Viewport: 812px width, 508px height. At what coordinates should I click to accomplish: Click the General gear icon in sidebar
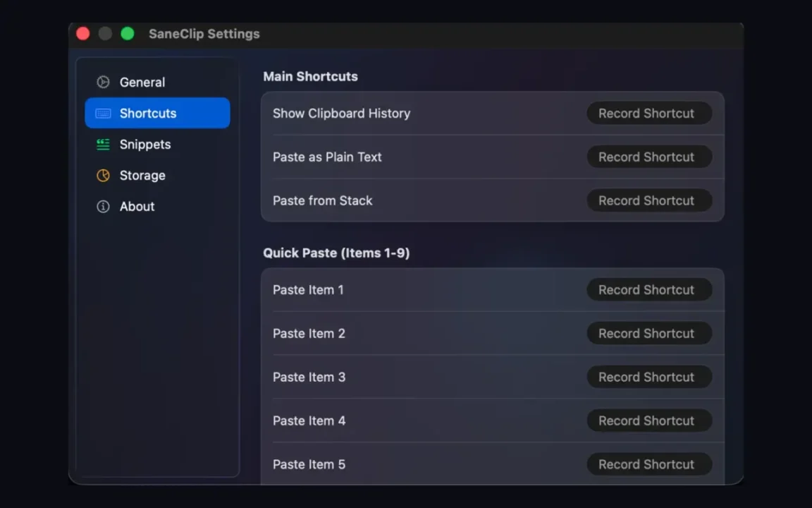click(x=103, y=82)
